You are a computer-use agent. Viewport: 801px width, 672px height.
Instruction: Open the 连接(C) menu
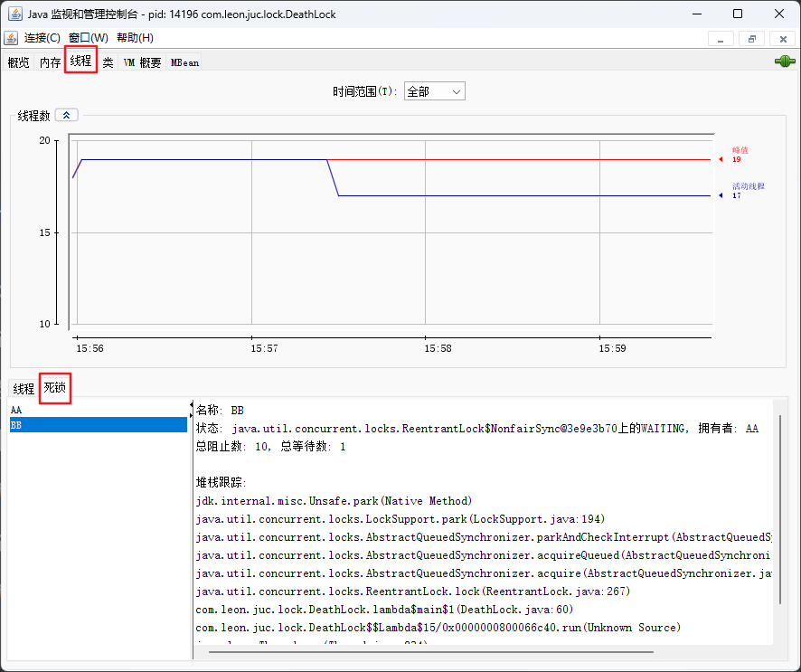[42, 38]
